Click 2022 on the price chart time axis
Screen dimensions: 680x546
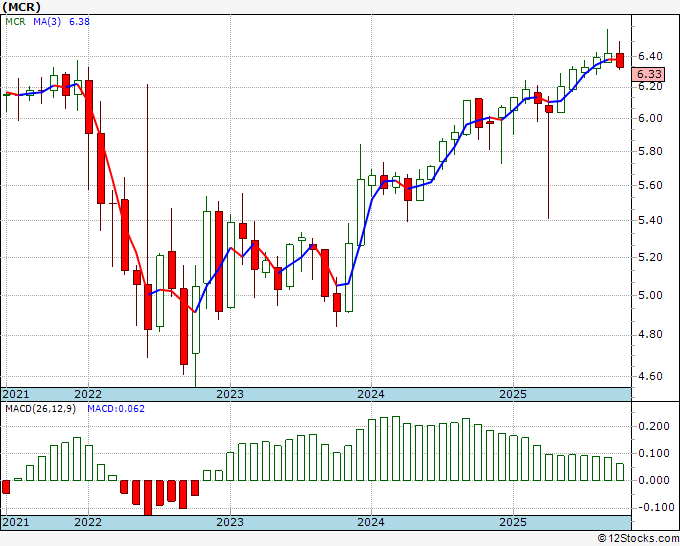[x=88, y=394]
